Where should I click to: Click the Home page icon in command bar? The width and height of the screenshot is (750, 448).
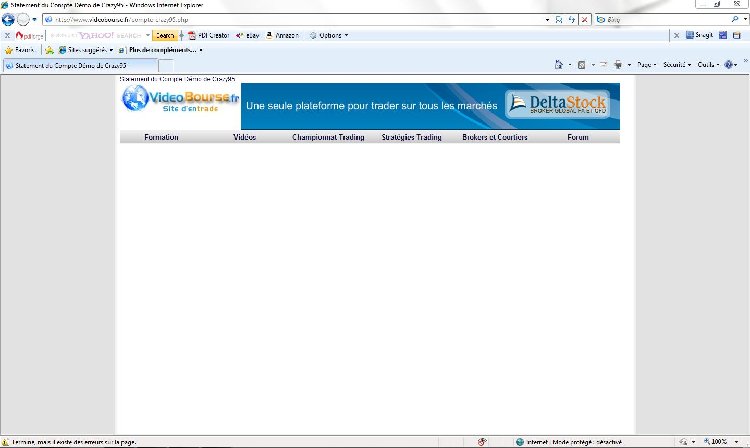click(559, 65)
